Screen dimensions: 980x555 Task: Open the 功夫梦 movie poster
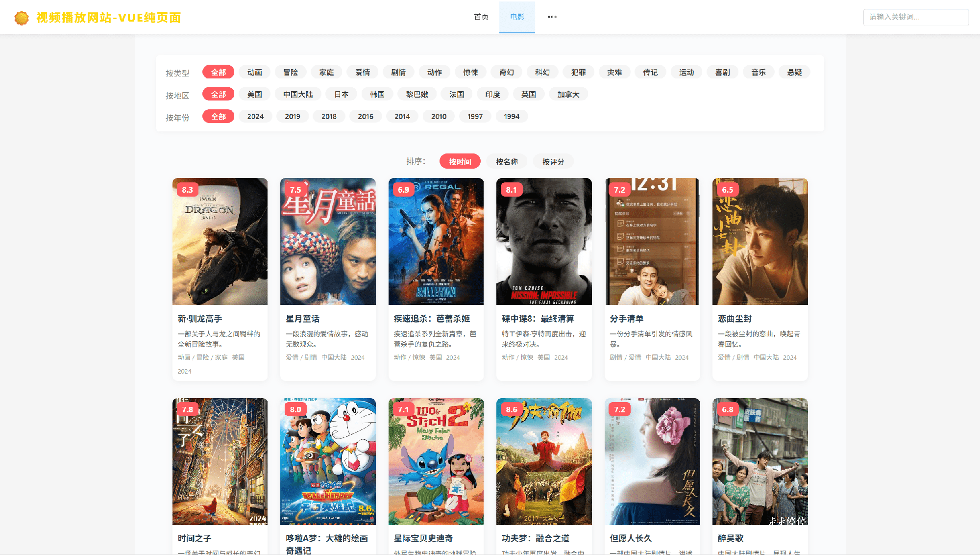(x=544, y=461)
